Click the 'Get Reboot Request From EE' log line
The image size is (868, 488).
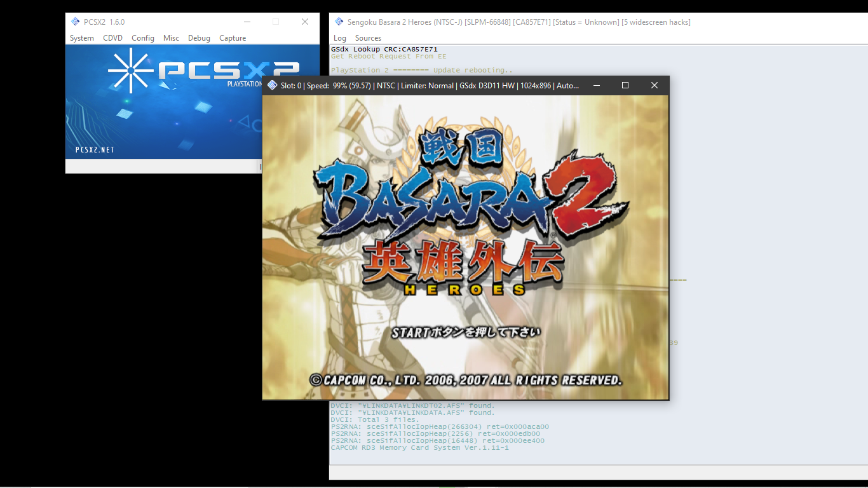pos(388,56)
